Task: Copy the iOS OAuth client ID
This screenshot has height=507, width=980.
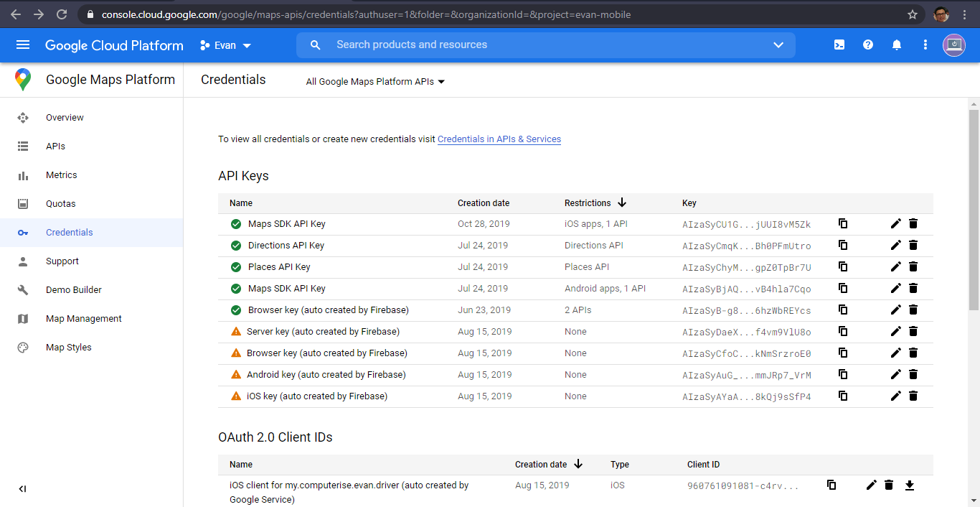Action: (x=831, y=485)
